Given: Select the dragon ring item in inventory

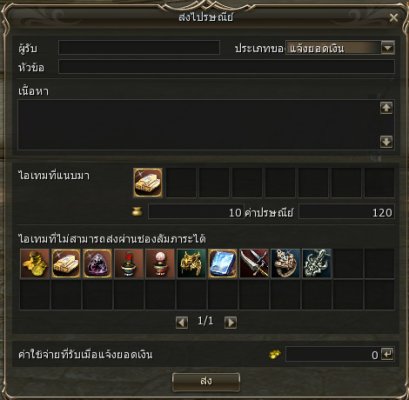Looking at the screenshot, I should tap(286, 263).
